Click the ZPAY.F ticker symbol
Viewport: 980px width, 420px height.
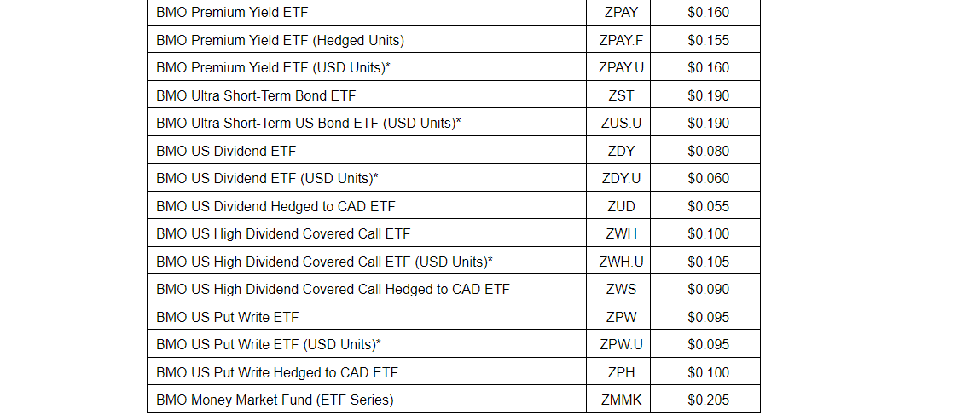[621, 40]
